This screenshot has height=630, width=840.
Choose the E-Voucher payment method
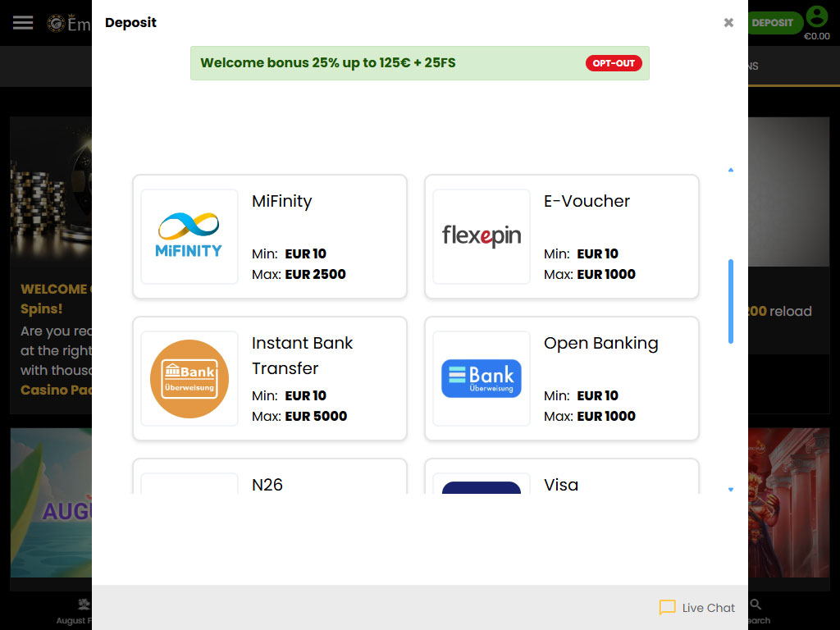(561, 236)
